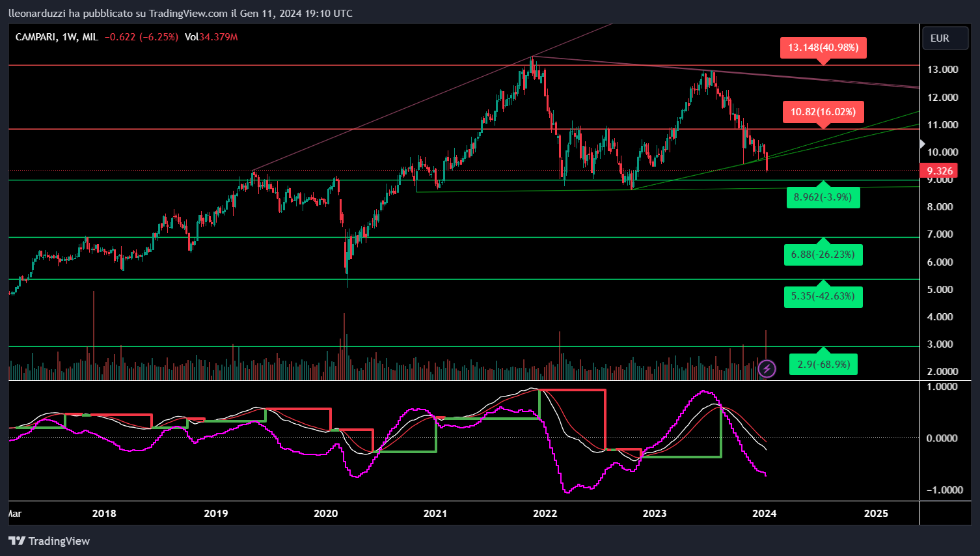This screenshot has height=556, width=980.
Task: Click the current price tag 9.326
Action: [x=940, y=171]
